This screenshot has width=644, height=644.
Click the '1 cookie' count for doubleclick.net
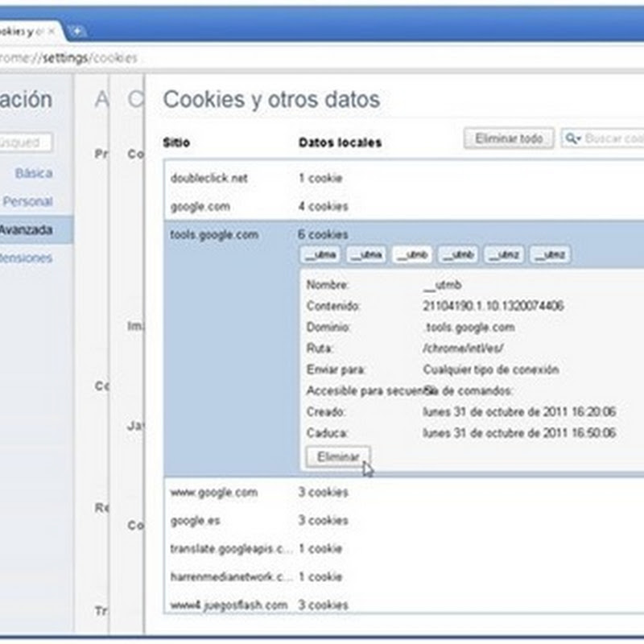(x=320, y=178)
